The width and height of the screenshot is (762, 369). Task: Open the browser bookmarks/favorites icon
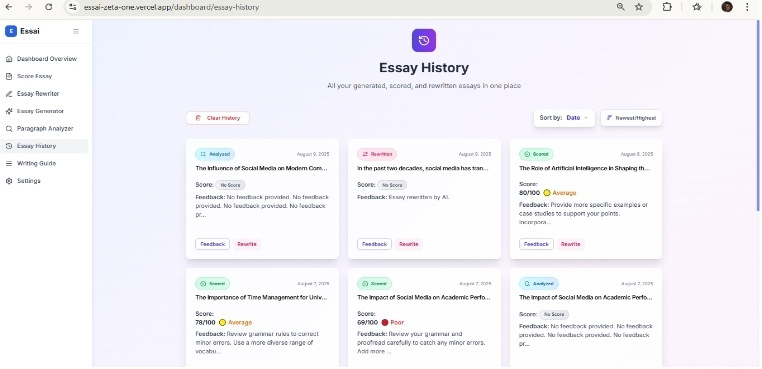[x=697, y=7]
